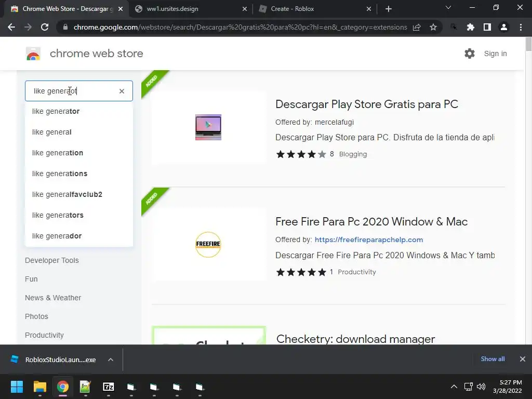Click the address bar URL
This screenshot has width=532, height=399.
pyautogui.click(x=240, y=27)
